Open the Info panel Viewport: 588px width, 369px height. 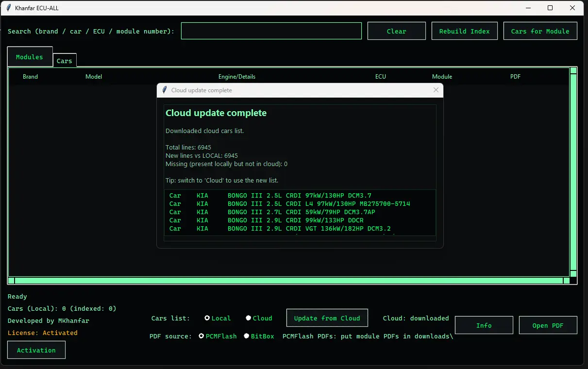(x=484, y=325)
